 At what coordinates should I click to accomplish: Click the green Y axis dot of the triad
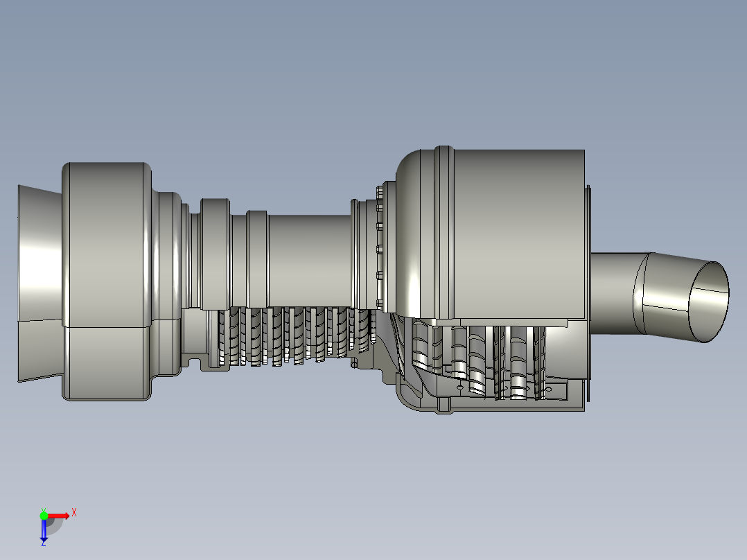coord(44,515)
